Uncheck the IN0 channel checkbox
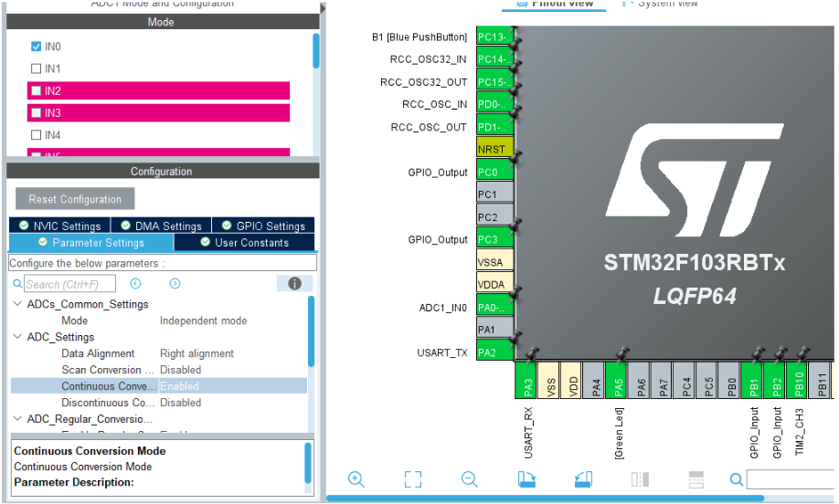Screen dimensions: 839x504 point(36,47)
